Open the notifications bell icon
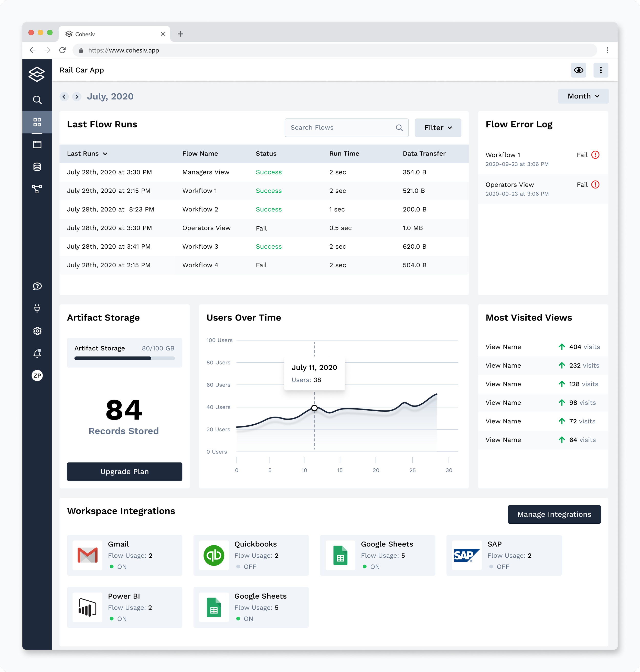 (37, 353)
